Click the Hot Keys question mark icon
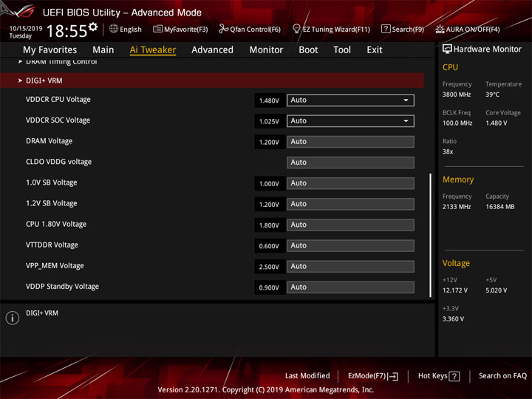 [454, 376]
